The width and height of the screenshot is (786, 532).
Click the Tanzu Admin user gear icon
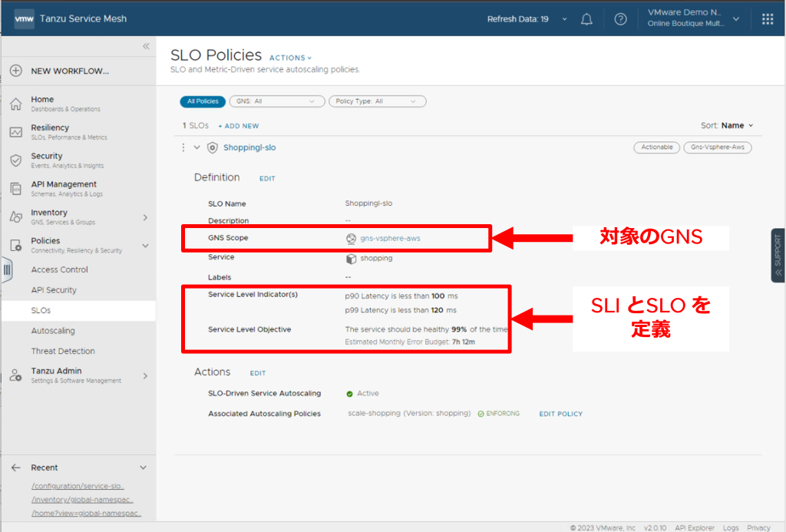(16, 375)
